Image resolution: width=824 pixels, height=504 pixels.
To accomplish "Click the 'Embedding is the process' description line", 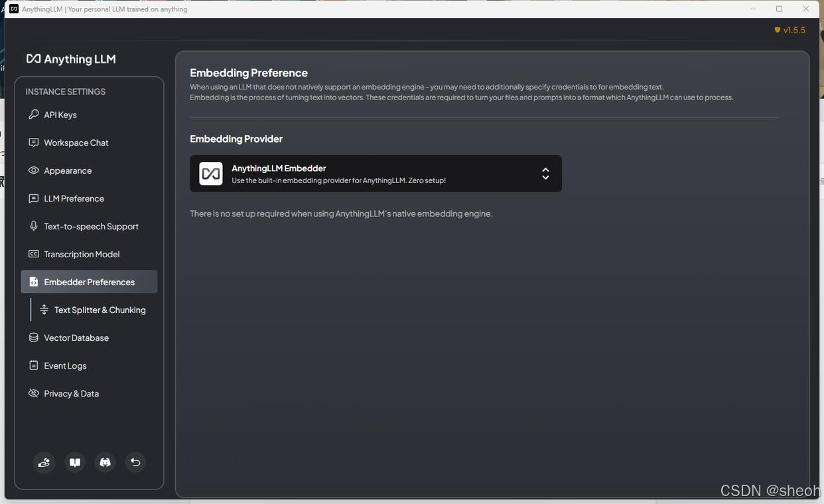I will (x=462, y=97).
